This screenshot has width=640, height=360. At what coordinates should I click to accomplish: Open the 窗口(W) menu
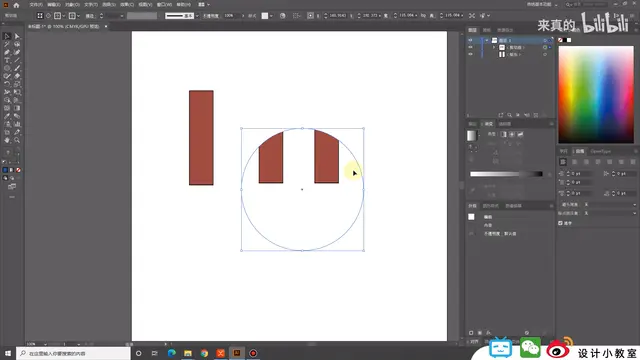(164, 4)
